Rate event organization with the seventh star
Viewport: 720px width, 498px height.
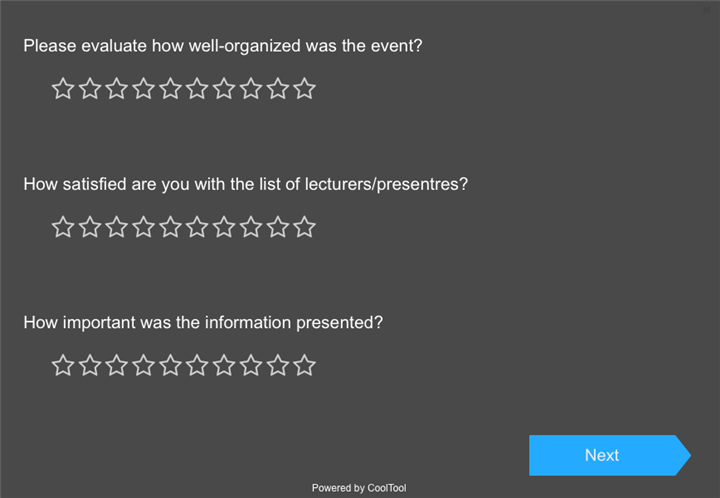click(x=225, y=89)
